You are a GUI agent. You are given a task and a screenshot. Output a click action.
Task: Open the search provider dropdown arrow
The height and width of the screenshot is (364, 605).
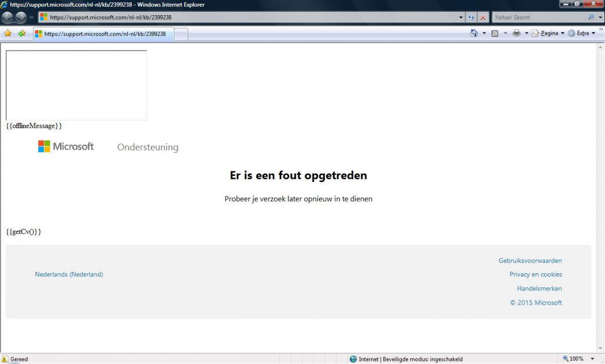[600, 17]
